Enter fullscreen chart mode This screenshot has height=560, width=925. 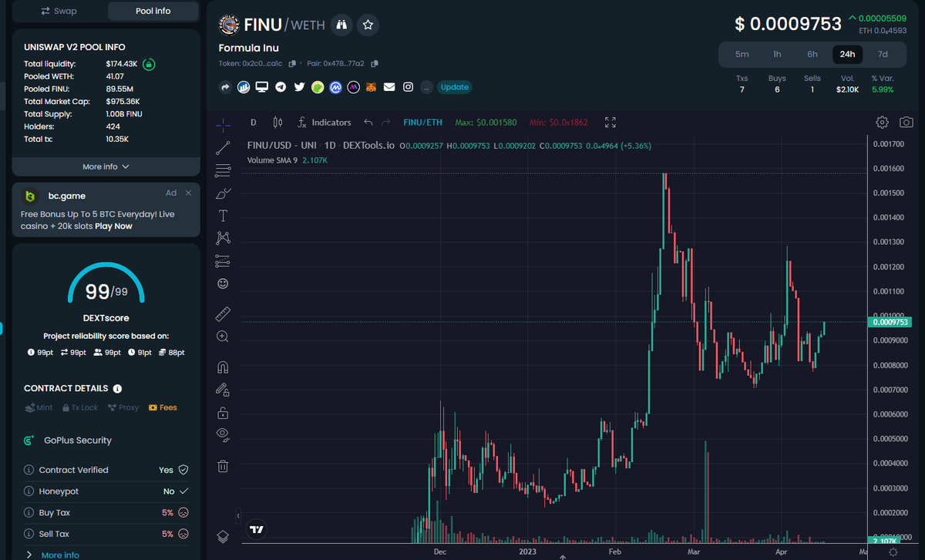click(610, 122)
